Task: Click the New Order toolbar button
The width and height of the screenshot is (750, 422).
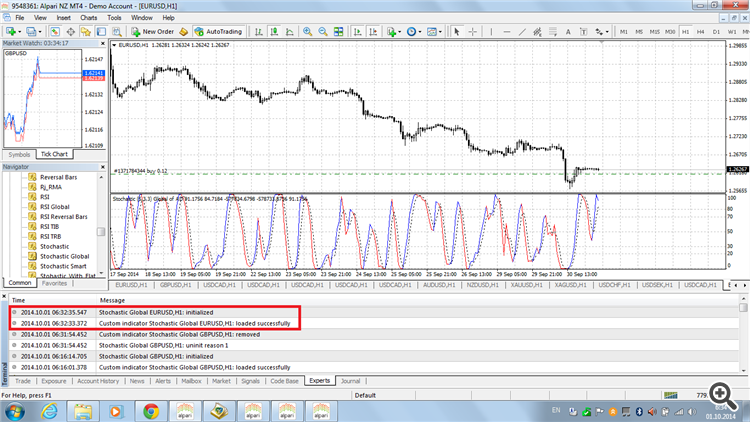Action: [150, 31]
